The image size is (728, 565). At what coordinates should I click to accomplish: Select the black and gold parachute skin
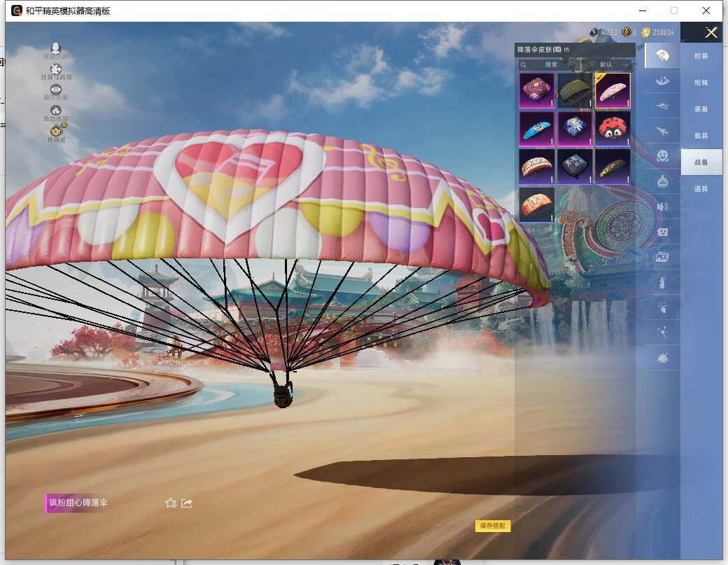point(613,167)
